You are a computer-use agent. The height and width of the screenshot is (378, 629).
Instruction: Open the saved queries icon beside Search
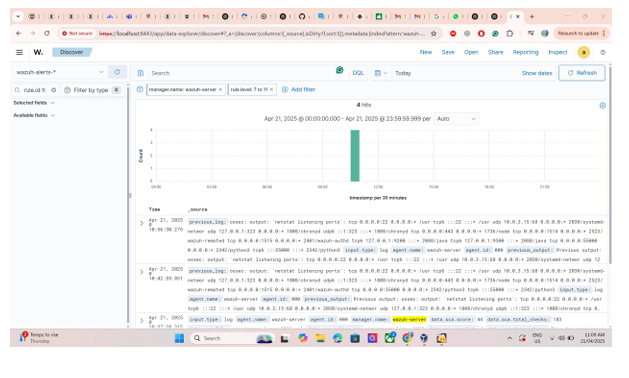pos(140,73)
